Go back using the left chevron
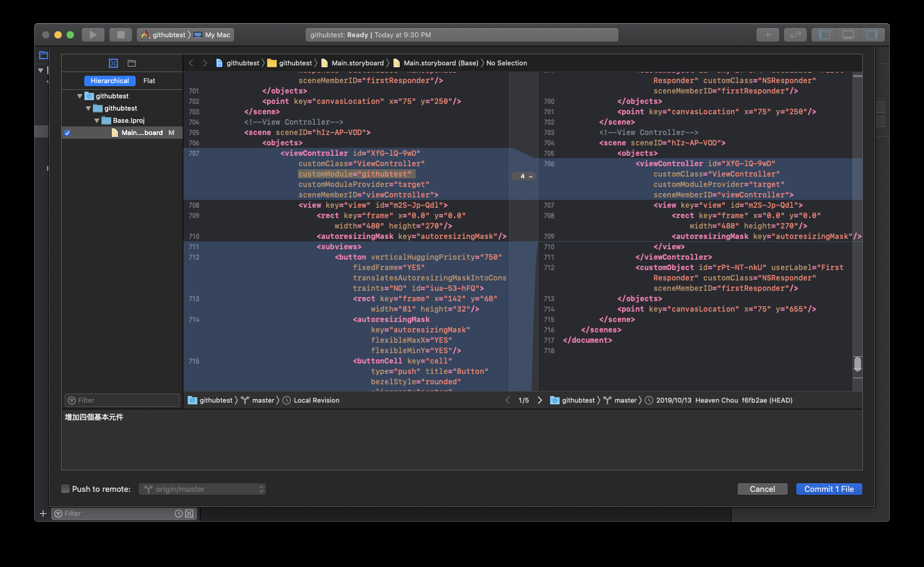This screenshot has width=924, height=567. pyautogui.click(x=191, y=63)
